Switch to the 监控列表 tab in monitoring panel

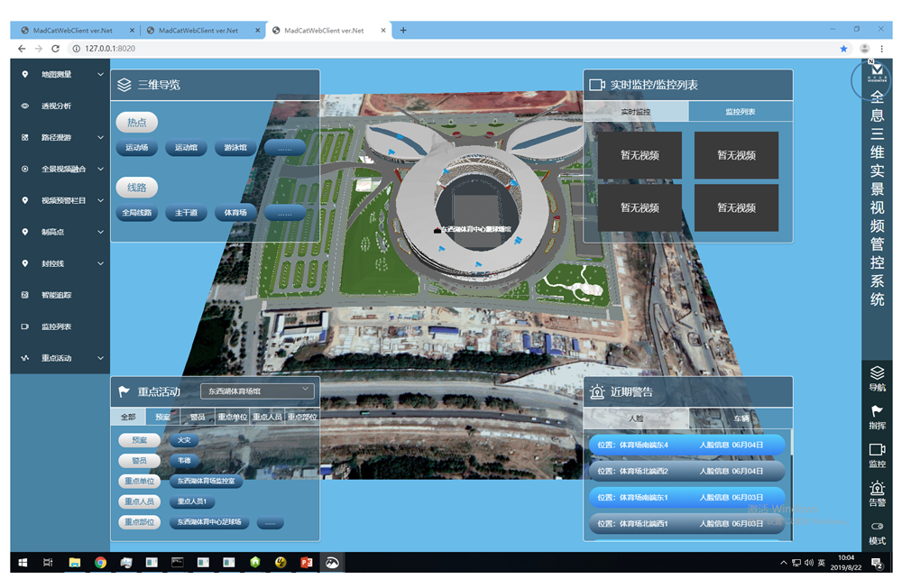click(741, 112)
